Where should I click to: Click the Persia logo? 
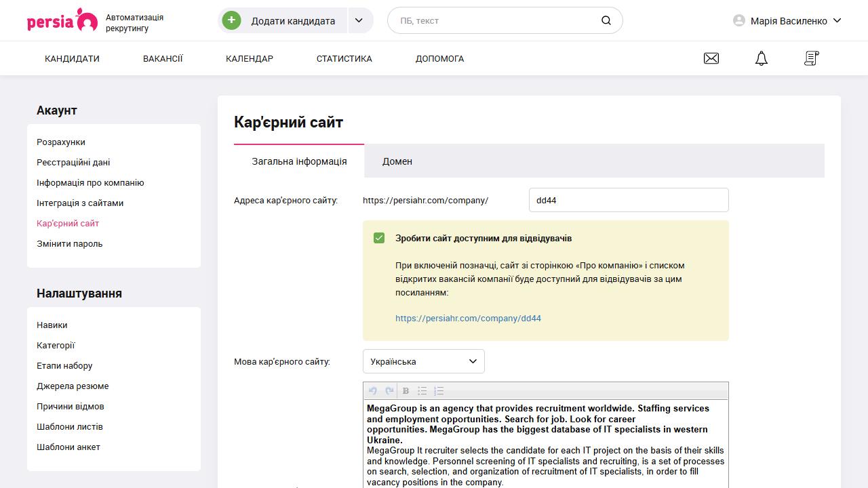tap(62, 20)
